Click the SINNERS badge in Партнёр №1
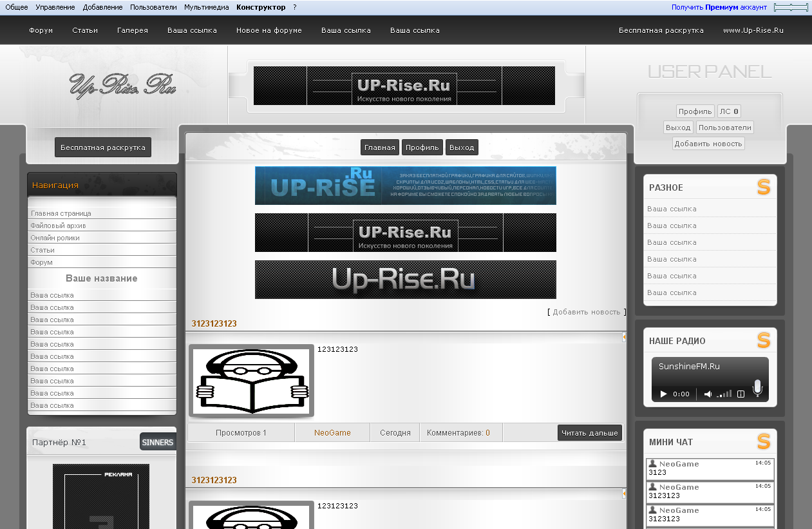The height and width of the screenshot is (529, 812). (158, 442)
